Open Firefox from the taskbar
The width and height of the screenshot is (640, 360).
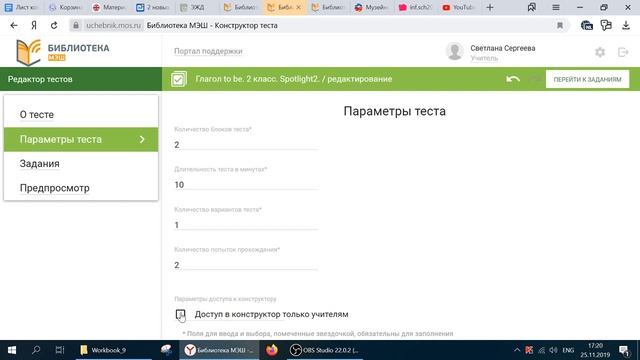(x=271, y=350)
